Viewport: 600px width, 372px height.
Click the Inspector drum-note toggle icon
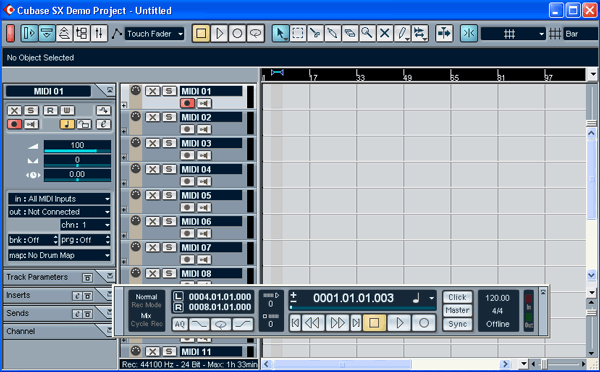click(67, 124)
